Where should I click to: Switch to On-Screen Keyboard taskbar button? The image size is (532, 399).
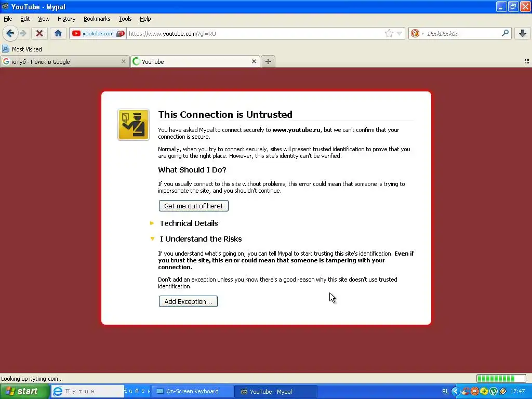click(x=192, y=391)
